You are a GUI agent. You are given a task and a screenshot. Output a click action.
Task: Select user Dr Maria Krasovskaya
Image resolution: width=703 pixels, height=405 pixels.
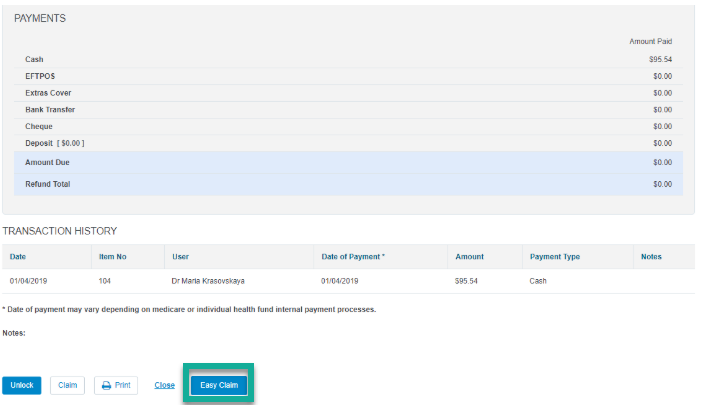pos(208,281)
